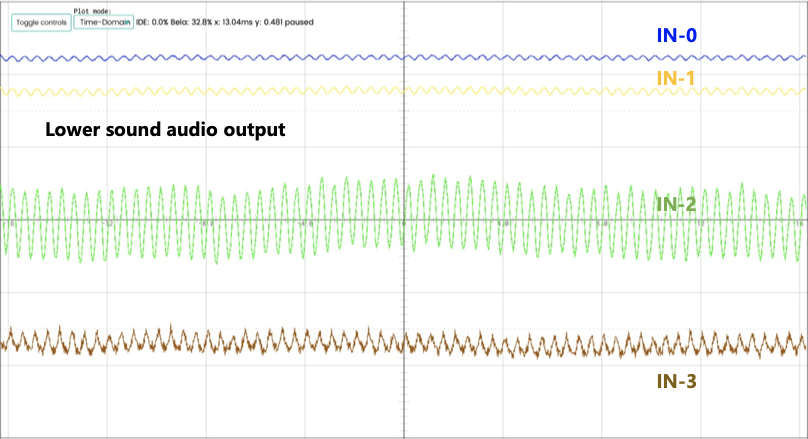Click the green IN-2 channel label
This screenshot has height=439, width=808.
pyautogui.click(x=676, y=205)
